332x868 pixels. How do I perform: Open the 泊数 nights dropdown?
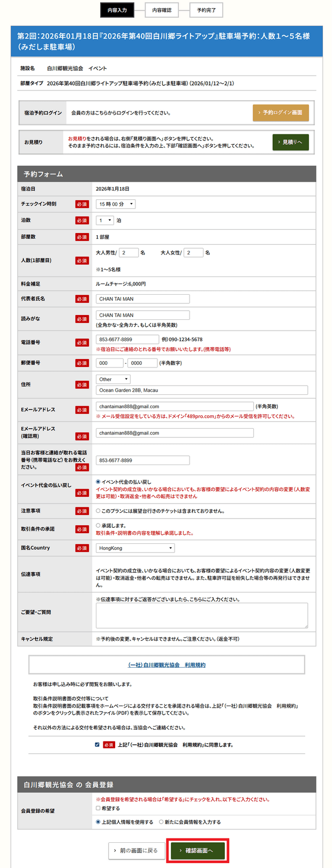click(105, 220)
